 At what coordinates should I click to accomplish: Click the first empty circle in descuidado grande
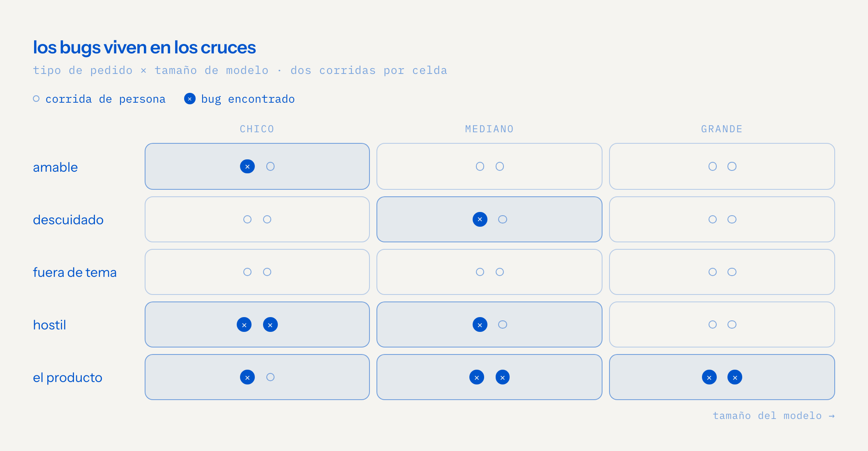coord(713,219)
